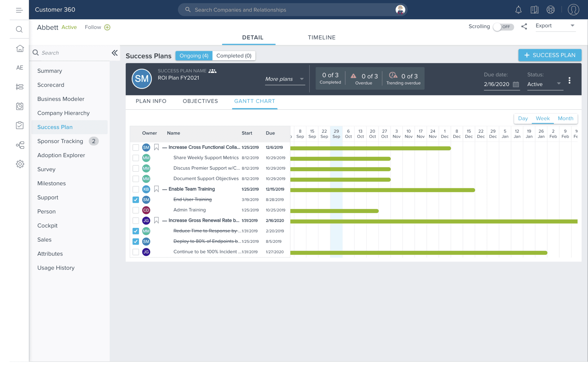Open the community people icon top right
The width and height of the screenshot is (588, 373).
coord(550,9)
